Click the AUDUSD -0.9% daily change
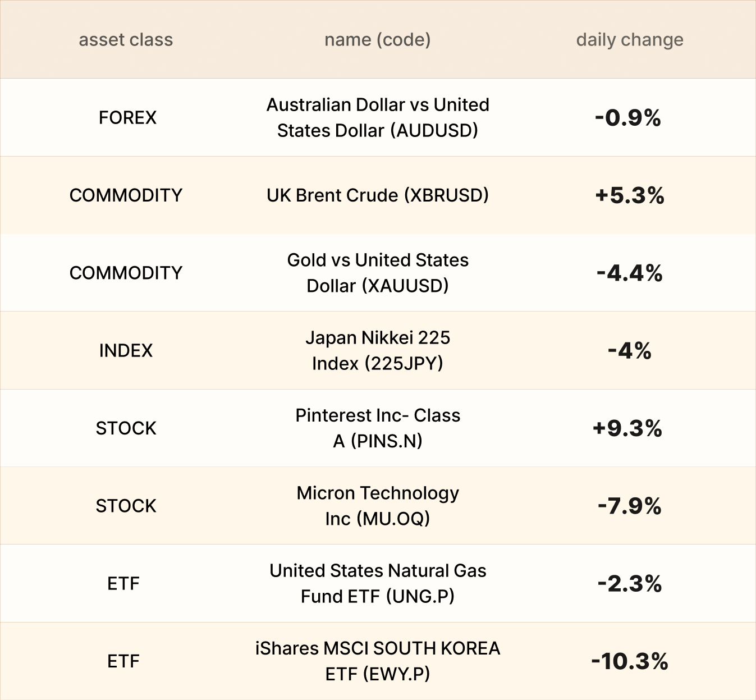The height and width of the screenshot is (700, 756). pos(628,118)
